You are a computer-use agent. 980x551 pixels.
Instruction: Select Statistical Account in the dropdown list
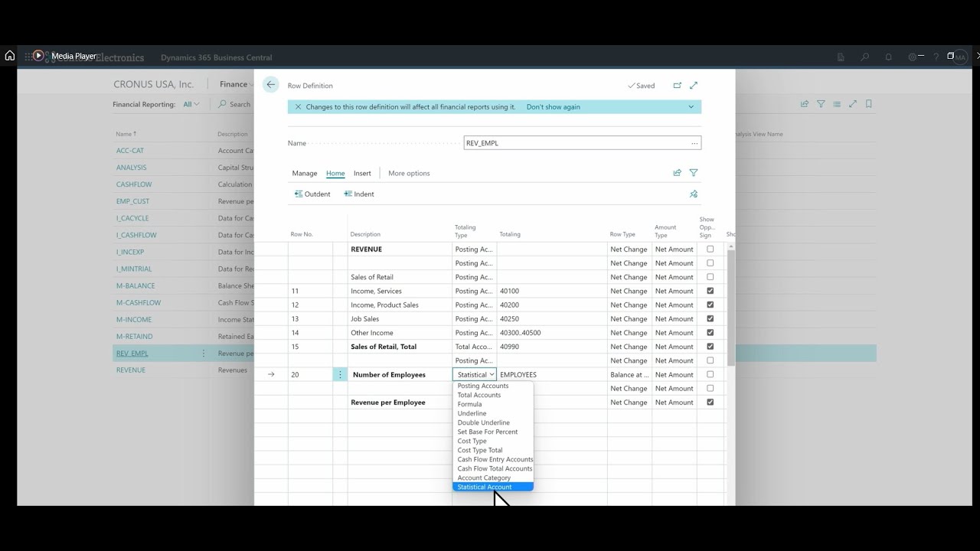[492, 487]
